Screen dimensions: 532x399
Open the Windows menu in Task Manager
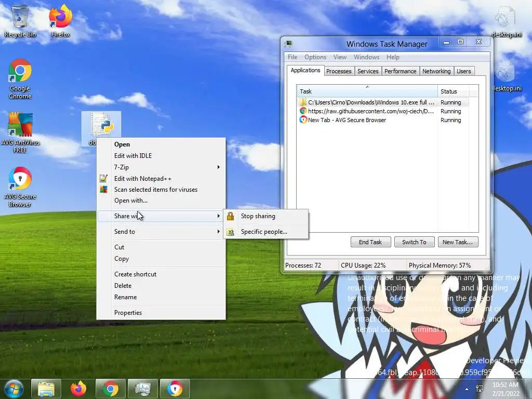pyautogui.click(x=366, y=57)
